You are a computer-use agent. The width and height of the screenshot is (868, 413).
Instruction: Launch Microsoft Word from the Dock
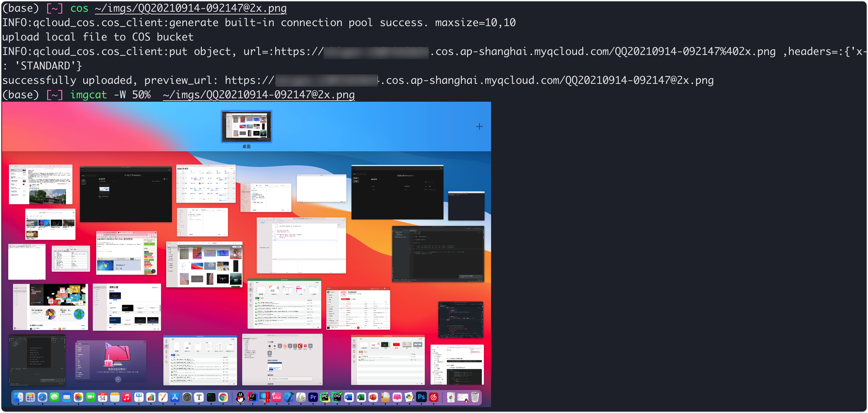tap(349, 398)
